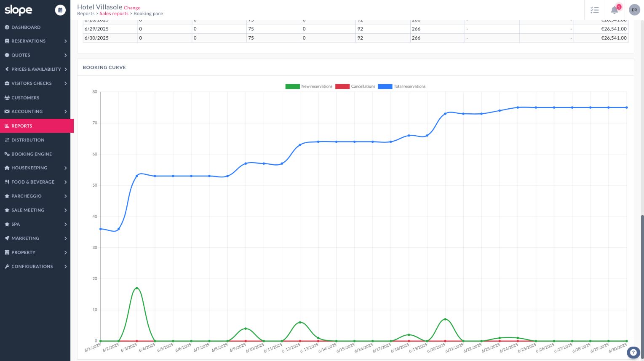The height and width of the screenshot is (361, 644).
Task: Open the notifications bell
Action: (615, 10)
